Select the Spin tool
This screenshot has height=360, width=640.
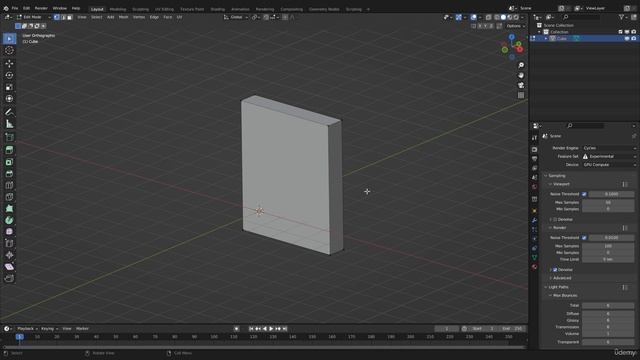pyautogui.click(x=9, y=220)
